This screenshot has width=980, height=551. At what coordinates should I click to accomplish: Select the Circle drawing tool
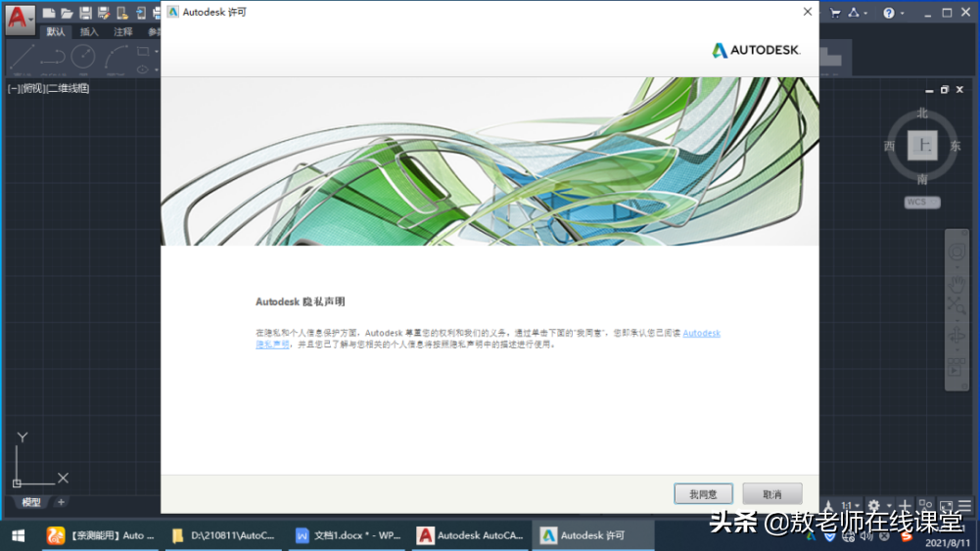[x=83, y=57]
